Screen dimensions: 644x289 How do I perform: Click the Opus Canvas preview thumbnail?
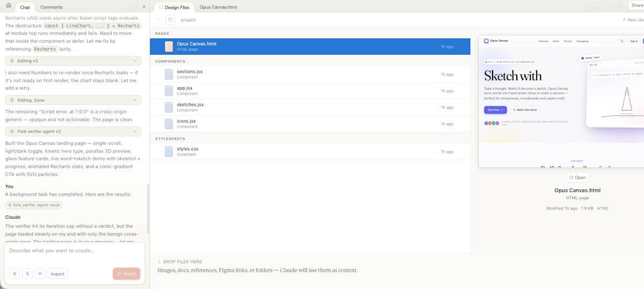click(561, 102)
